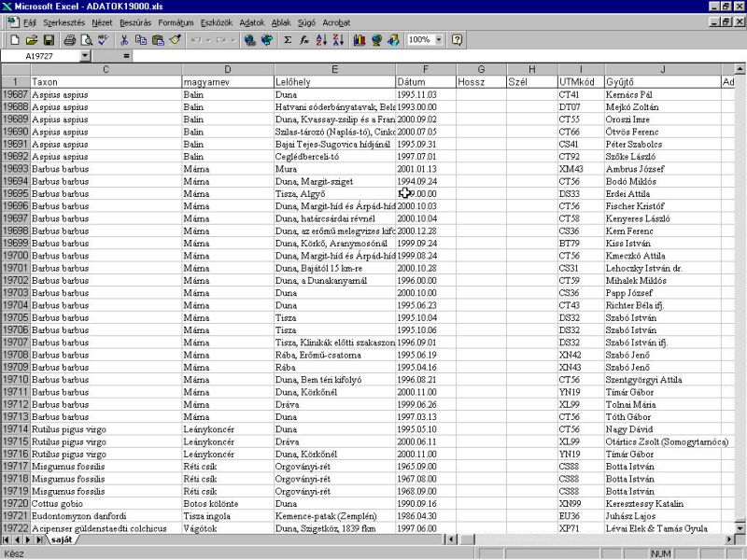Select column C header

point(106,69)
